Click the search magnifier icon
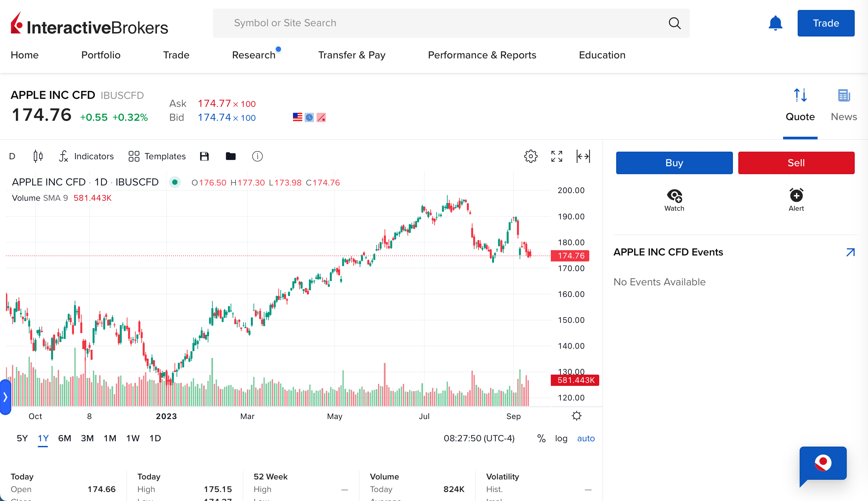Image resolution: width=868 pixels, height=501 pixels. pyautogui.click(x=674, y=23)
